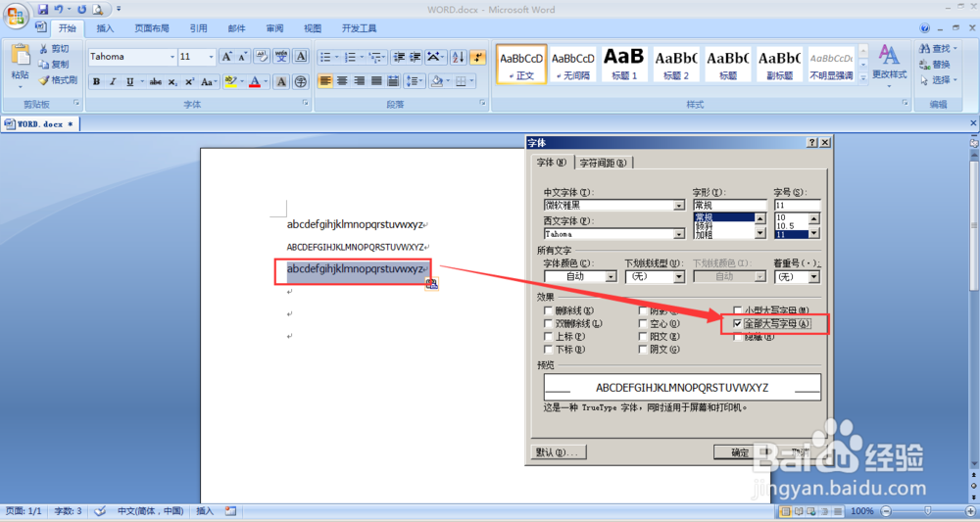Check emboss (阳文) checkbox
This screenshot has width=980, height=522.
point(643,337)
